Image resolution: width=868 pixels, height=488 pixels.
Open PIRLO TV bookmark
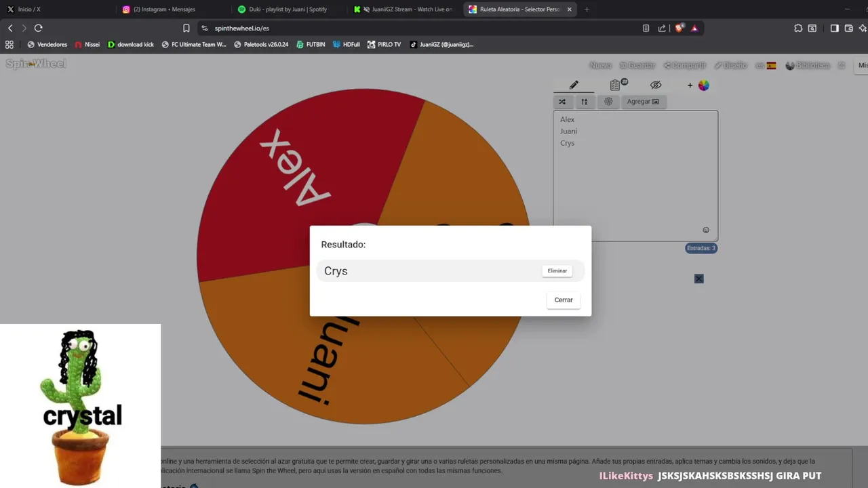coord(384,45)
